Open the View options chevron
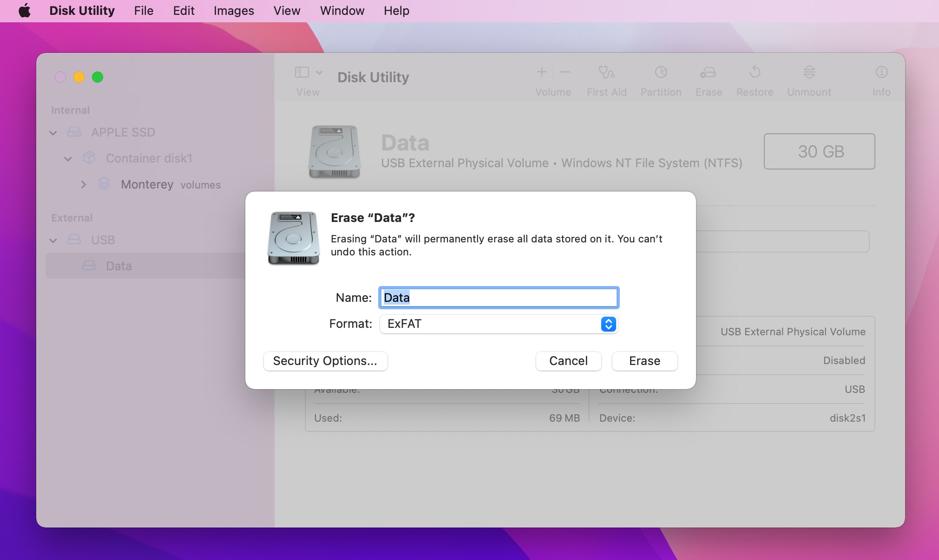939x560 pixels. pyautogui.click(x=318, y=72)
